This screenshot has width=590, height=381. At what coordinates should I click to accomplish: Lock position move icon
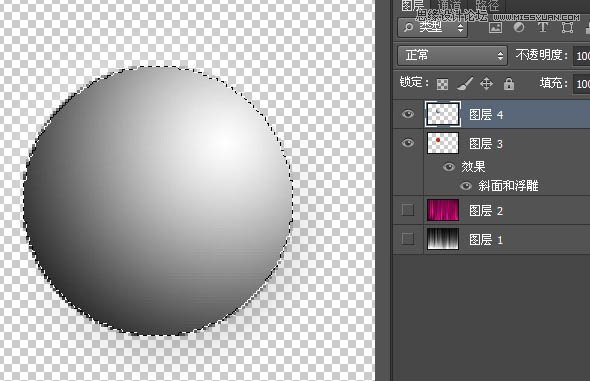pyautogui.click(x=487, y=83)
